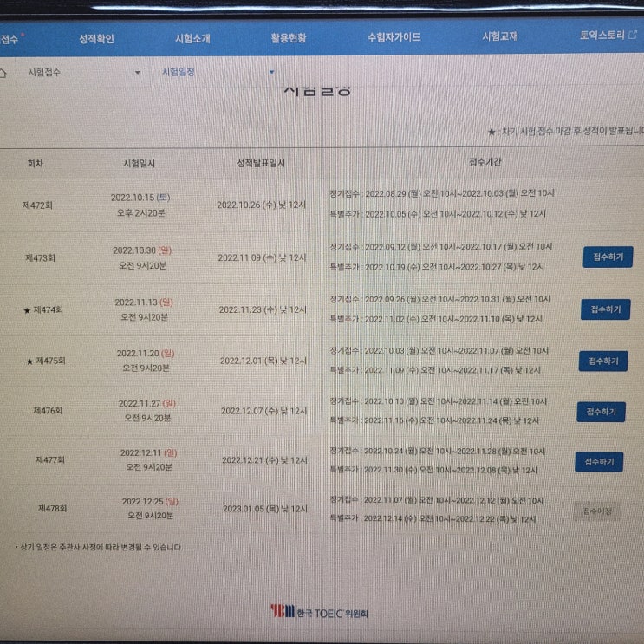The image size is (644, 644).
Task: Click the 성적발표일시 column header
Action: (x=261, y=163)
